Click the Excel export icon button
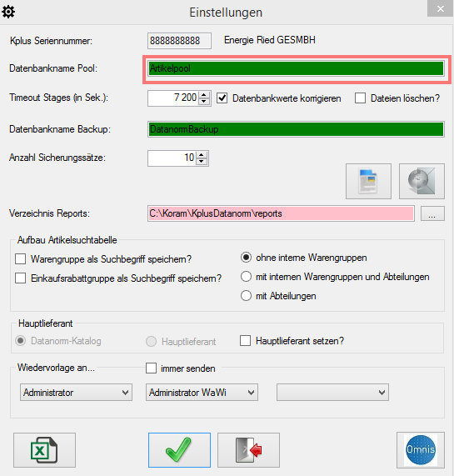 pos(44,450)
